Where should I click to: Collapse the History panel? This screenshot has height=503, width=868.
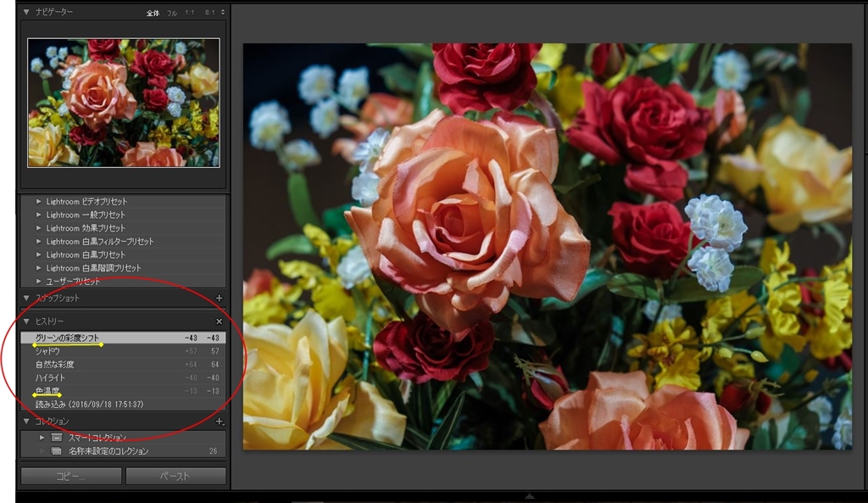coord(26,322)
